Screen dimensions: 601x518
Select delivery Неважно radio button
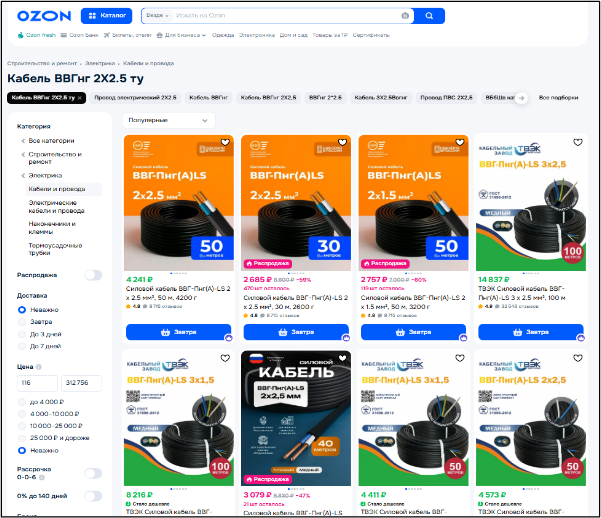click(x=22, y=310)
